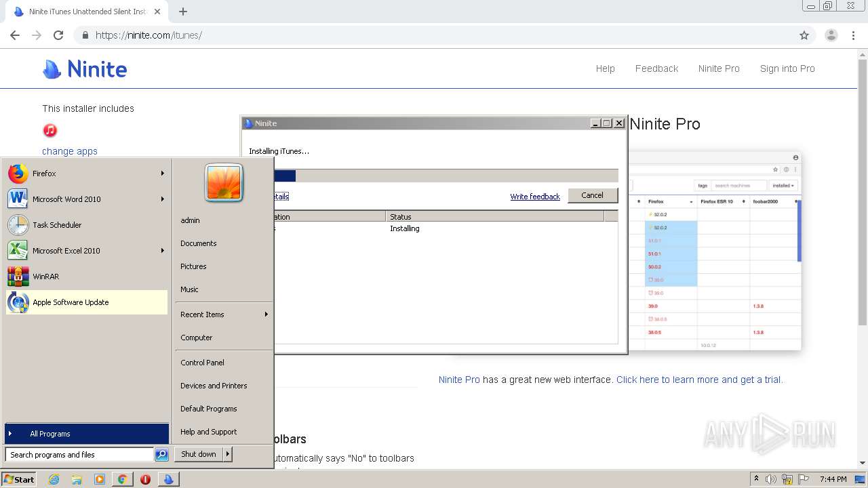
Task: Click the Write feedback link in Ninite
Action: (x=535, y=197)
